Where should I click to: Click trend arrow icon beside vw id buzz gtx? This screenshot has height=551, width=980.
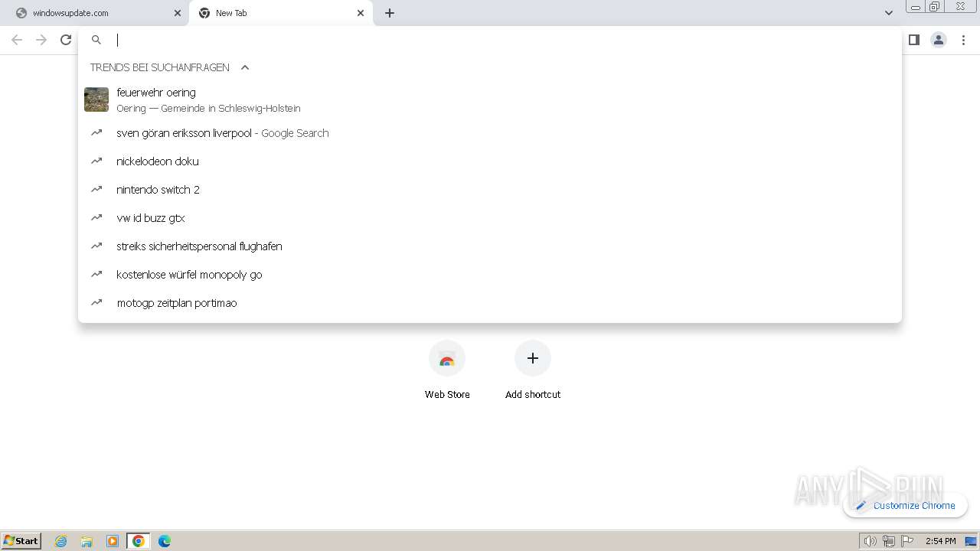[x=96, y=217]
